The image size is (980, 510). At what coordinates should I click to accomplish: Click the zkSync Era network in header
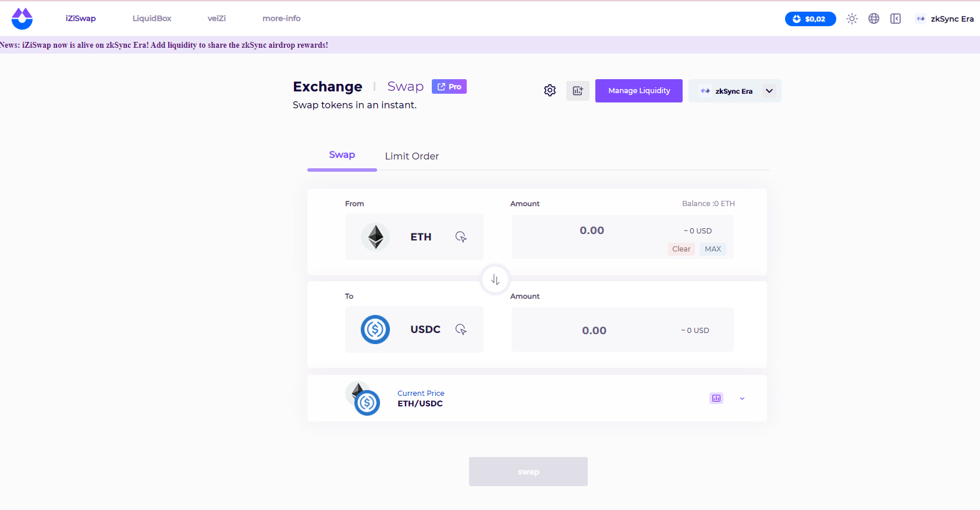click(945, 19)
